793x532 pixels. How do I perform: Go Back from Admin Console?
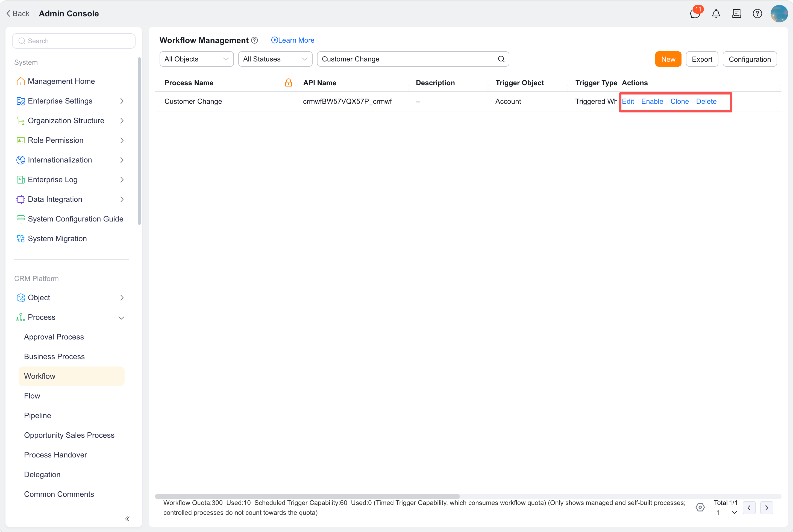click(18, 14)
